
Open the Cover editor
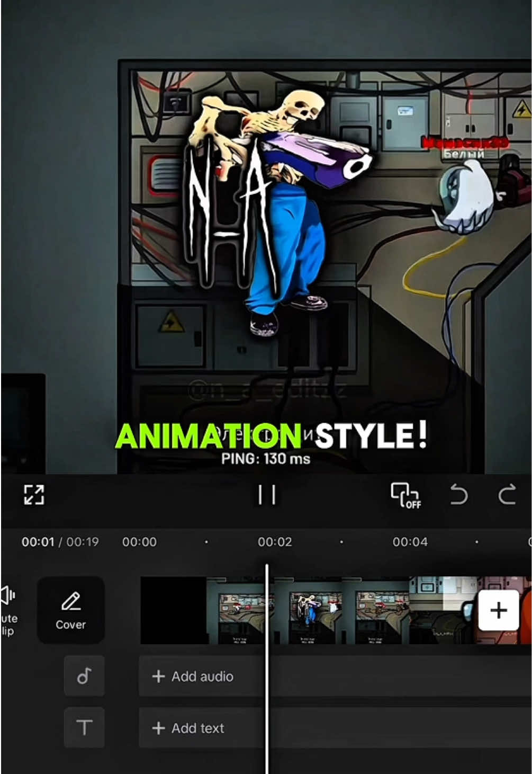coord(70,610)
